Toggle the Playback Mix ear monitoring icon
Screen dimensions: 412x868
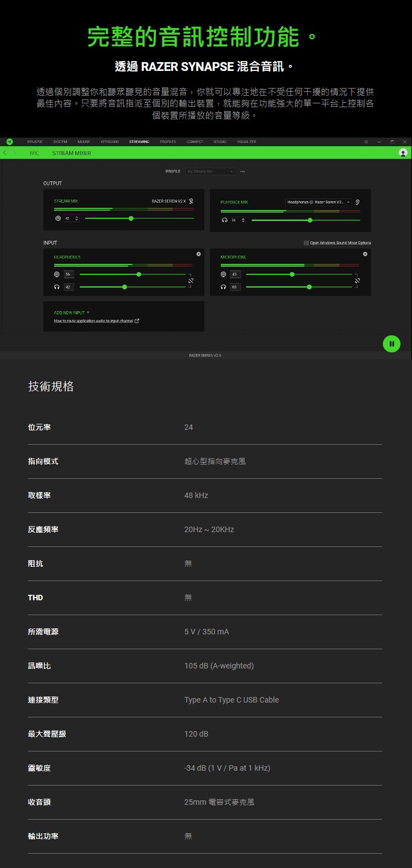point(358,202)
